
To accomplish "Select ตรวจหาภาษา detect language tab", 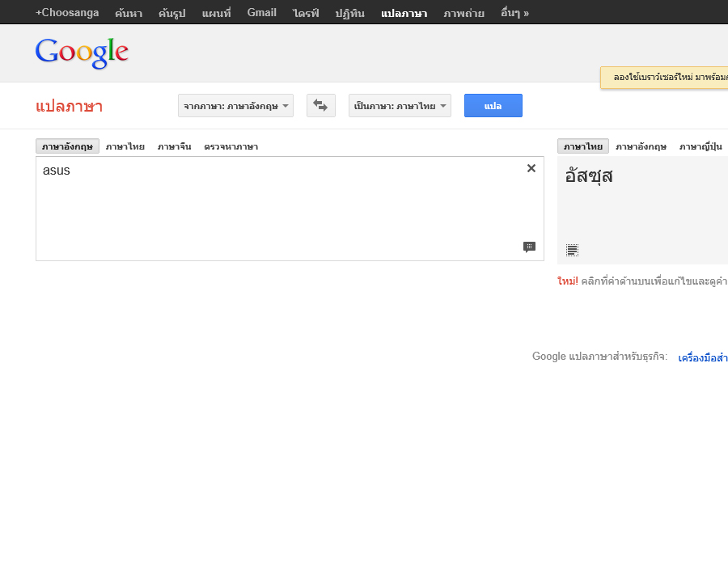I will click(231, 146).
